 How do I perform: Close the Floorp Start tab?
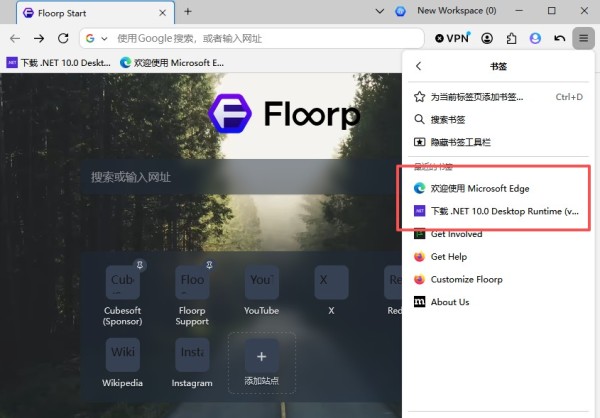click(x=163, y=13)
